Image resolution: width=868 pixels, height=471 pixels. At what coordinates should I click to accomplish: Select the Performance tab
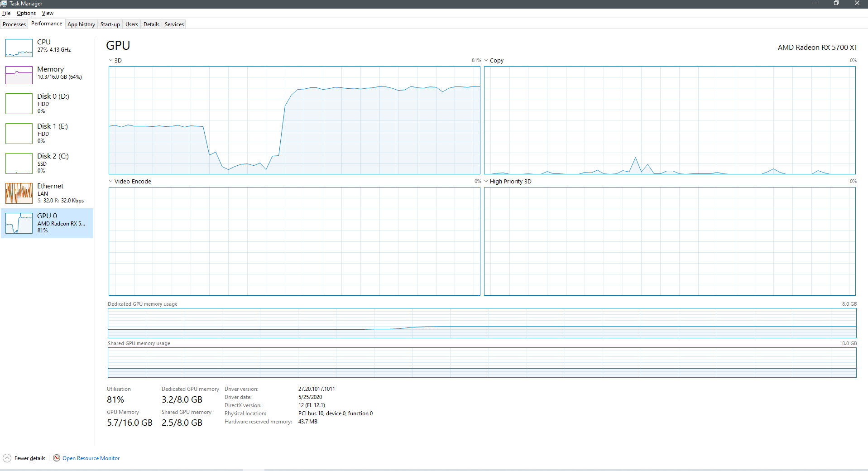click(x=47, y=24)
